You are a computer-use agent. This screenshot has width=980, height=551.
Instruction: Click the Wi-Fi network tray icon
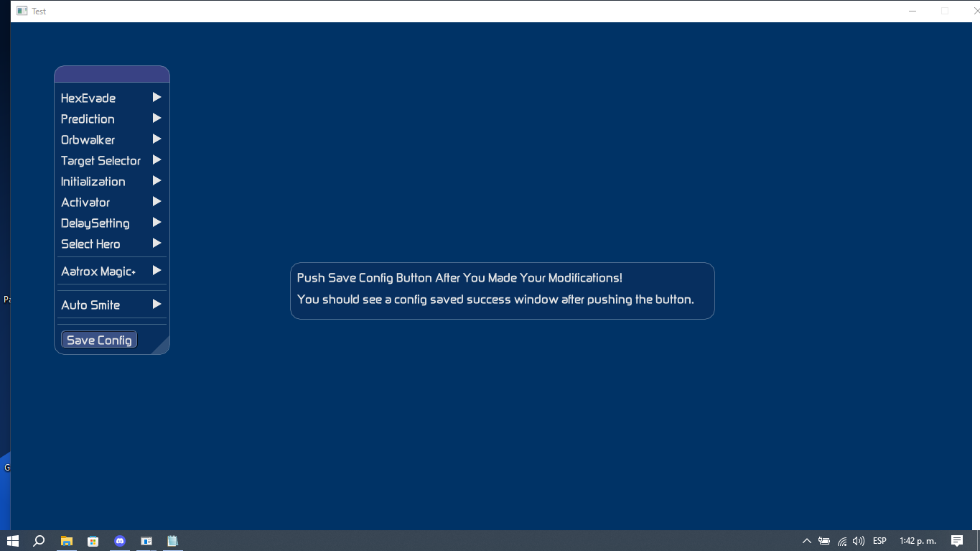point(841,541)
